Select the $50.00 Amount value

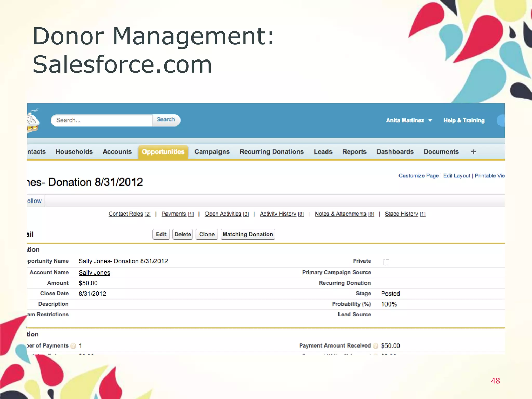click(88, 283)
